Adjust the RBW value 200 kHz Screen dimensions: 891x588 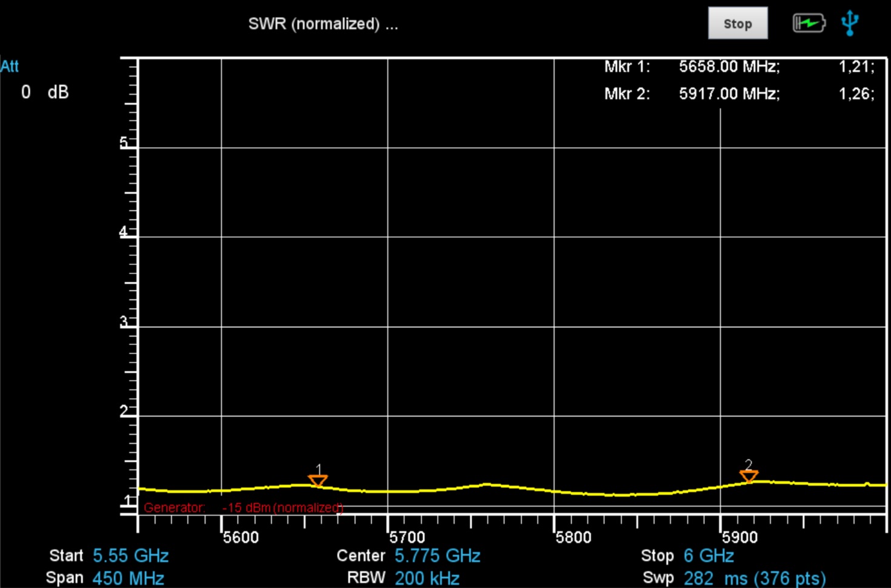click(427, 578)
